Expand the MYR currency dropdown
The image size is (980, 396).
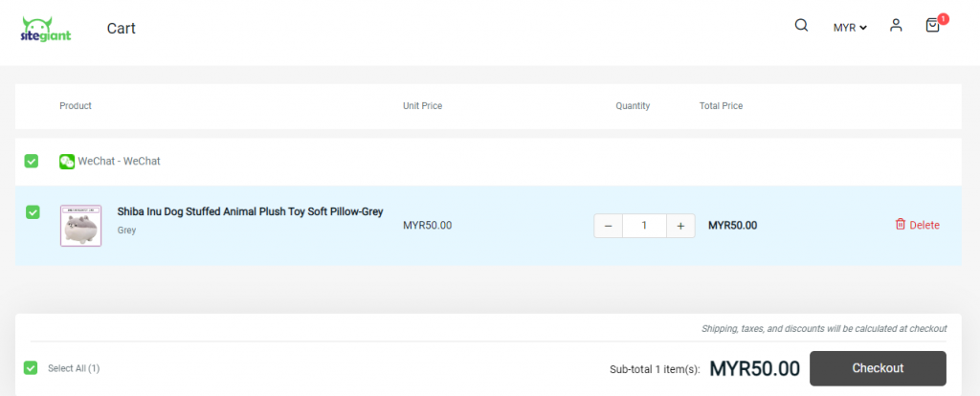click(850, 28)
